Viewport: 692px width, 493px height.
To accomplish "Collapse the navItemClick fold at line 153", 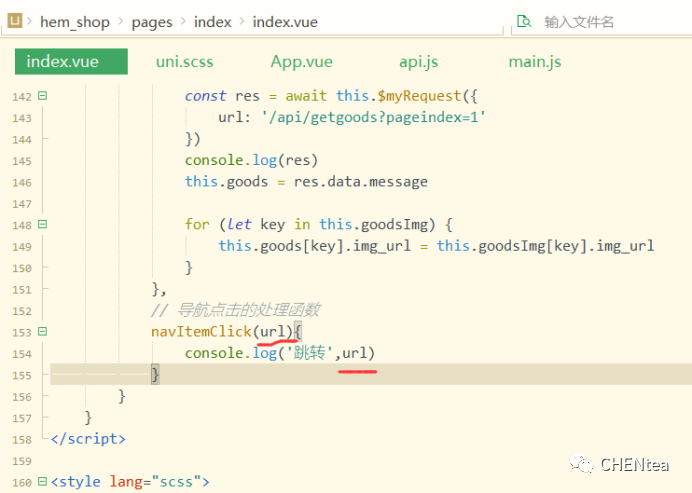I will tap(42, 332).
